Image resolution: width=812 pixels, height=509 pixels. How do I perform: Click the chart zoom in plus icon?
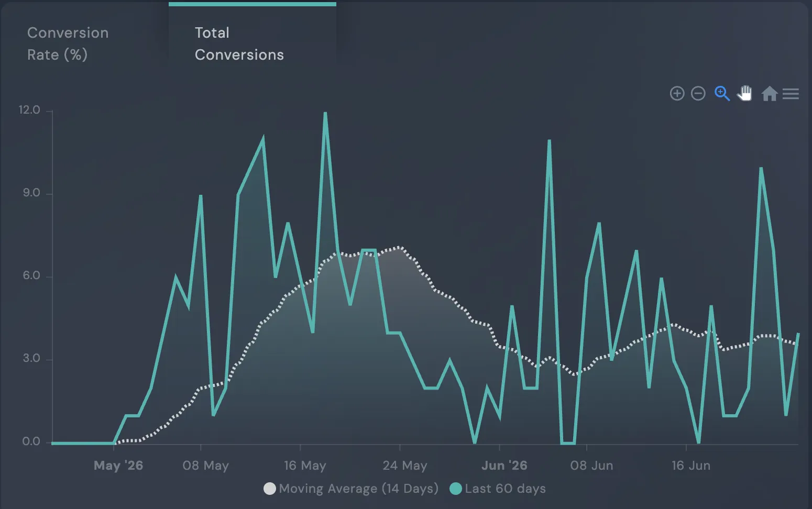(x=677, y=94)
